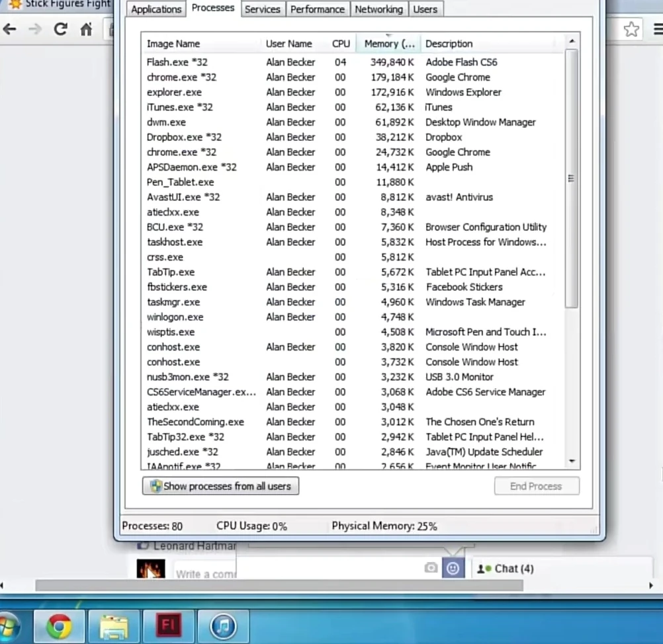Screen dimensions: 663x644
Task: Click the Physical Memory: 25% status
Action: (384, 526)
